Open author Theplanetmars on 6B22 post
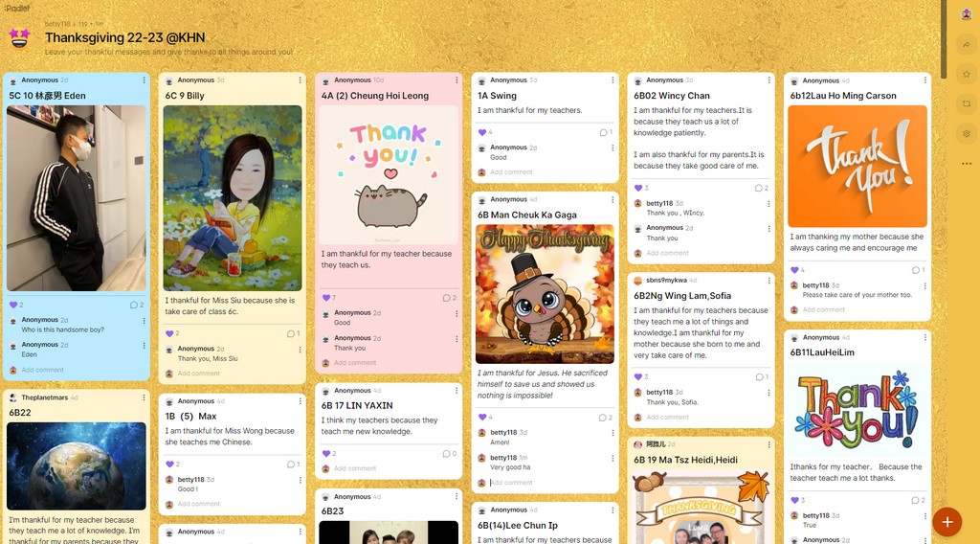The height and width of the screenshot is (544, 980). (x=44, y=397)
